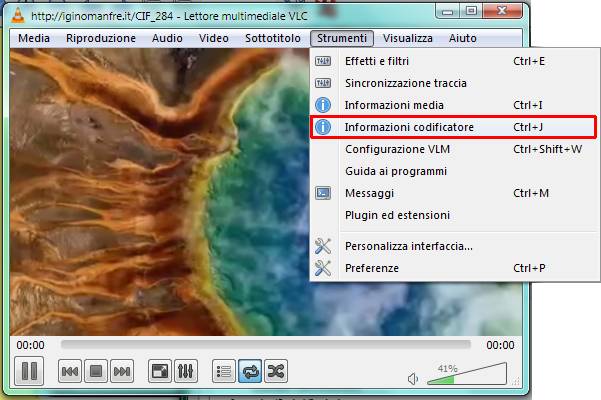The height and width of the screenshot is (400, 601).
Task: Close the VLC window
Action: click(x=502, y=11)
